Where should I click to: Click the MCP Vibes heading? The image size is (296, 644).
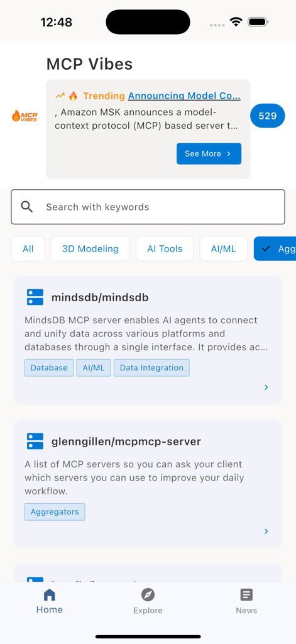89,64
